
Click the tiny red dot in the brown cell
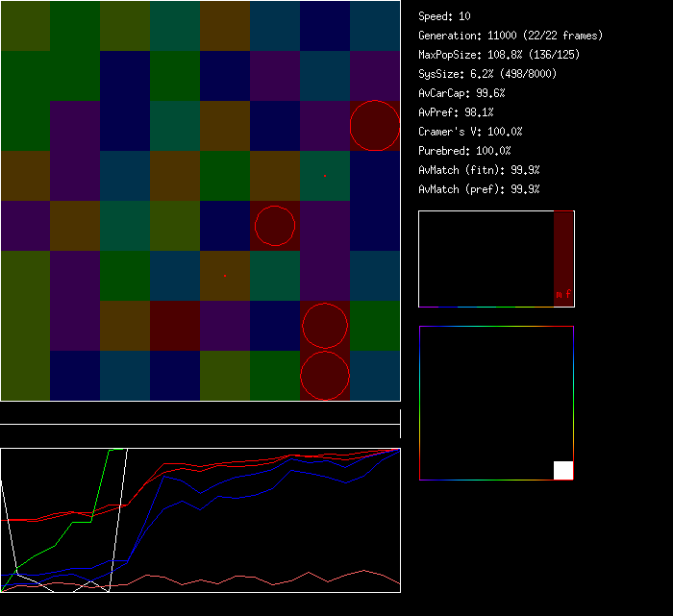click(x=225, y=276)
